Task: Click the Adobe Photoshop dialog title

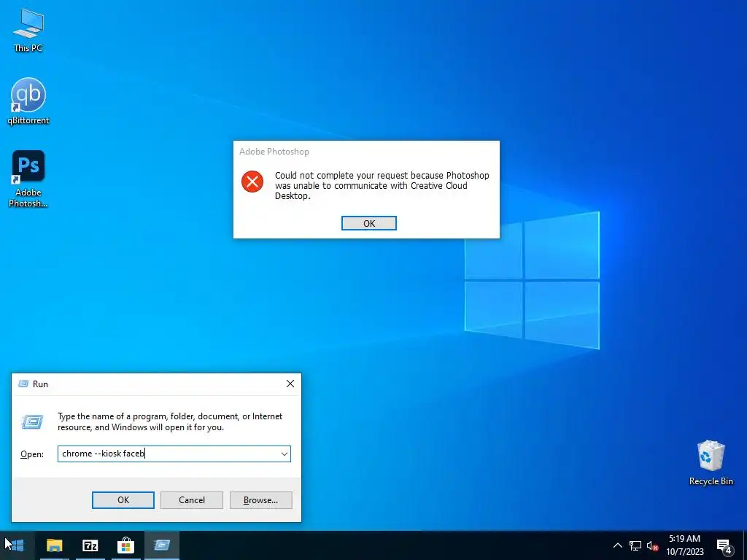Action: 274,152
